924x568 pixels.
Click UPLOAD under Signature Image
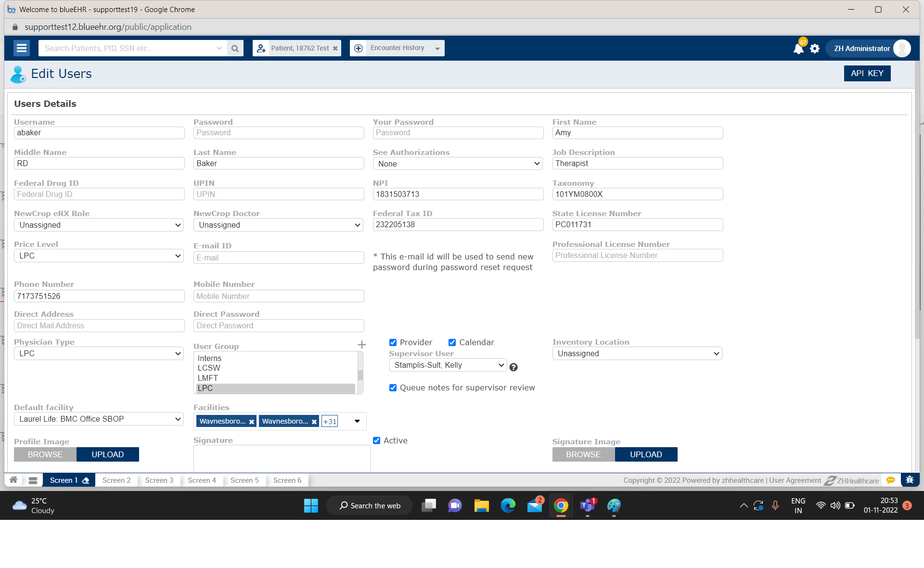click(646, 454)
